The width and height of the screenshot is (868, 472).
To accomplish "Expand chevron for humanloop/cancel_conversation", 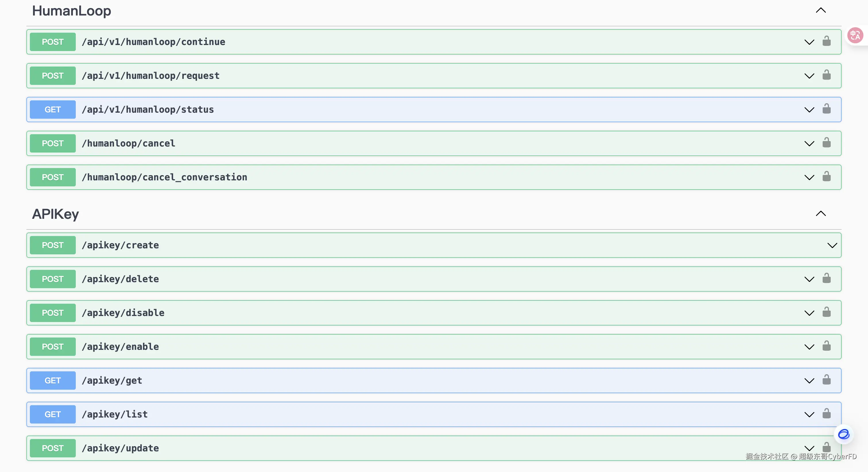I will [x=809, y=178].
